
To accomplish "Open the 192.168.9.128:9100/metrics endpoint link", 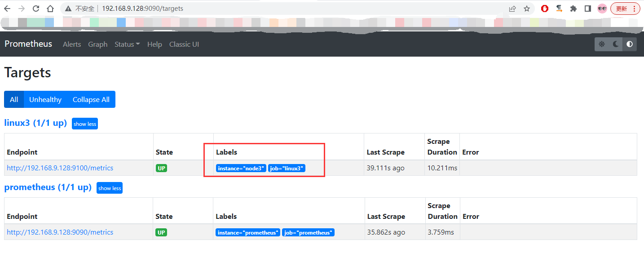I will point(60,168).
